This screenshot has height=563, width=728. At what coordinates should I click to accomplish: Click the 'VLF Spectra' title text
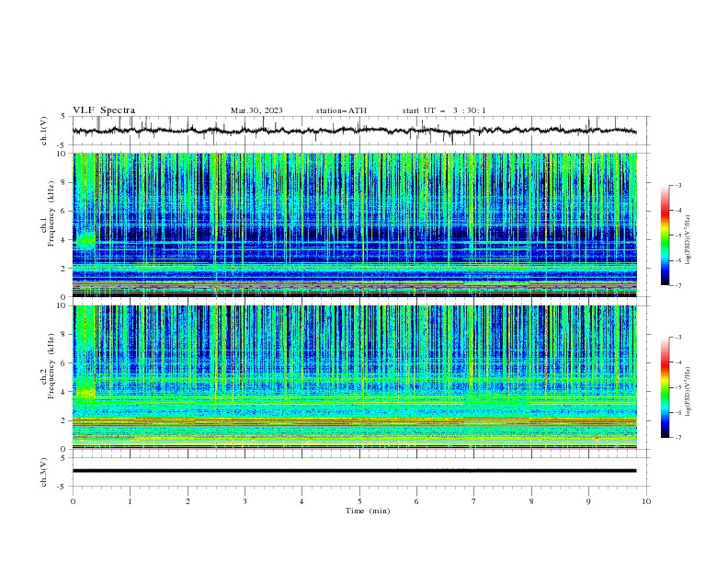click(x=104, y=110)
